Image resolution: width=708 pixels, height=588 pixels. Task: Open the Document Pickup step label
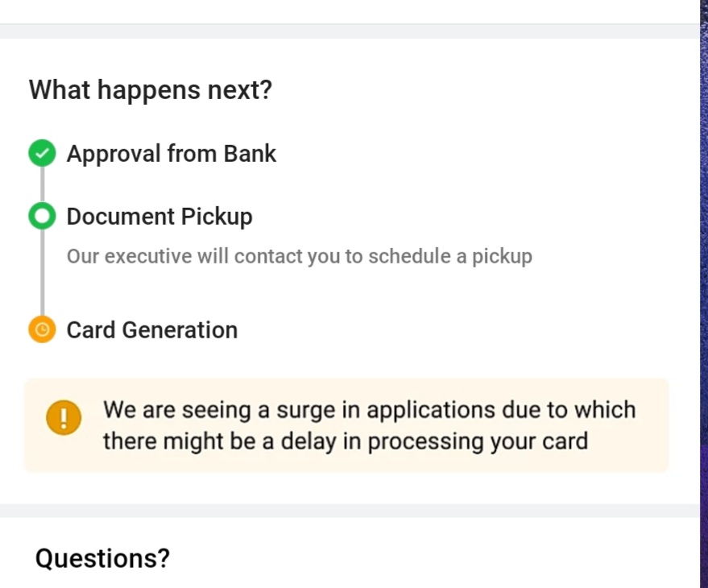pos(159,216)
